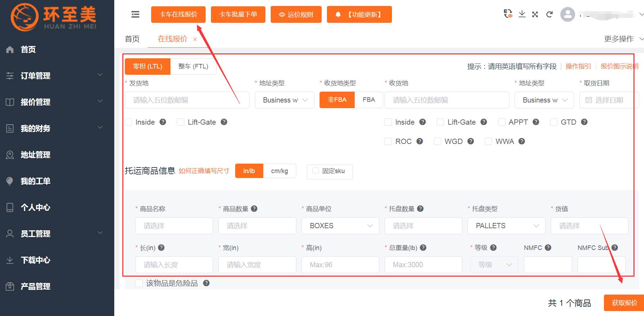Click help icon next to APPT
Screen dimensions: 644x316
[x=536, y=122]
